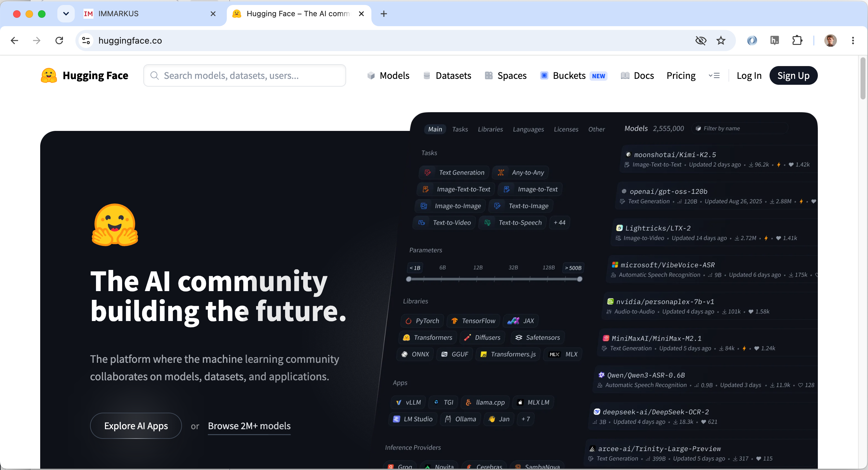This screenshot has height=470, width=868.
Task: Select the llama.cpp app chip
Action: pos(485,402)
